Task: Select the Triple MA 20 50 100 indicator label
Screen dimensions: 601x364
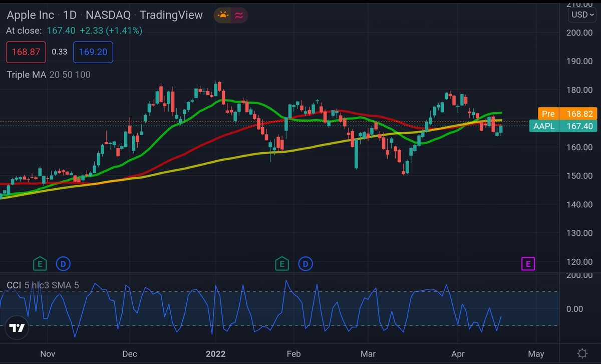Action: coord(49,75)
